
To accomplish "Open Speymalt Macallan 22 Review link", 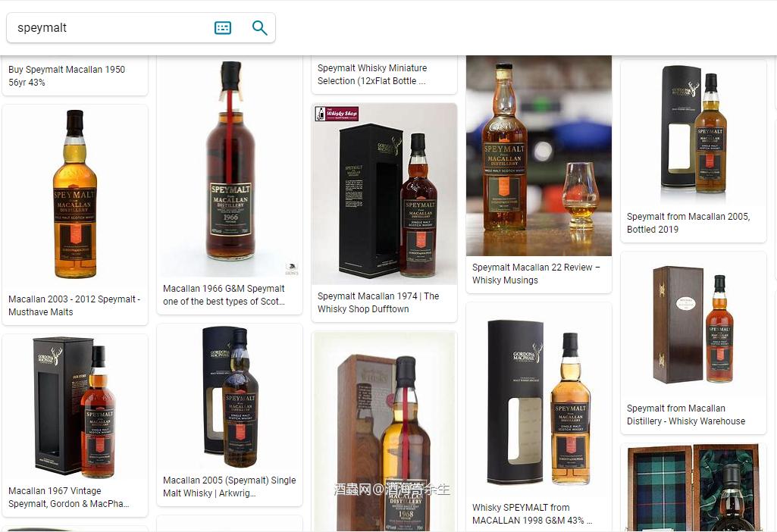I will [x=536, y=274].
